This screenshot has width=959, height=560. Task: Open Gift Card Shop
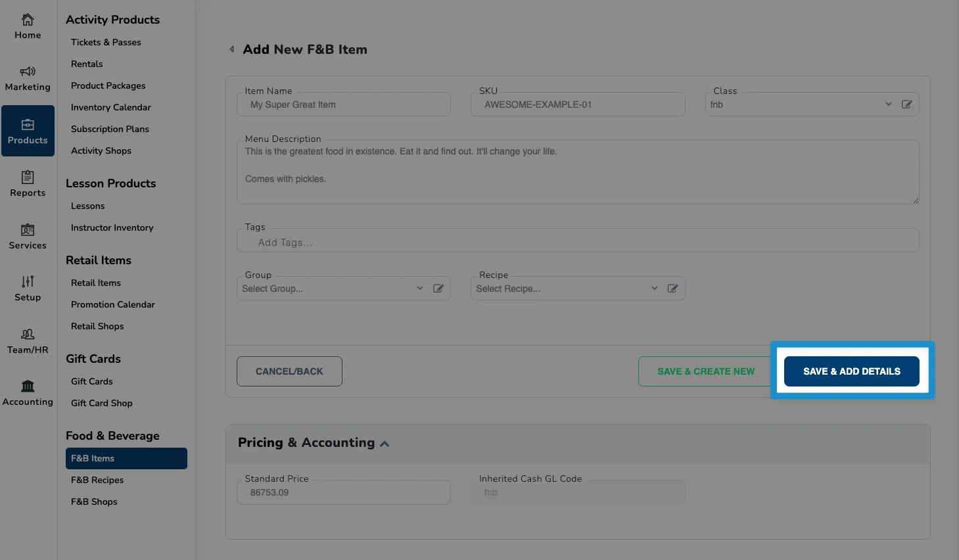pos(102,403)
